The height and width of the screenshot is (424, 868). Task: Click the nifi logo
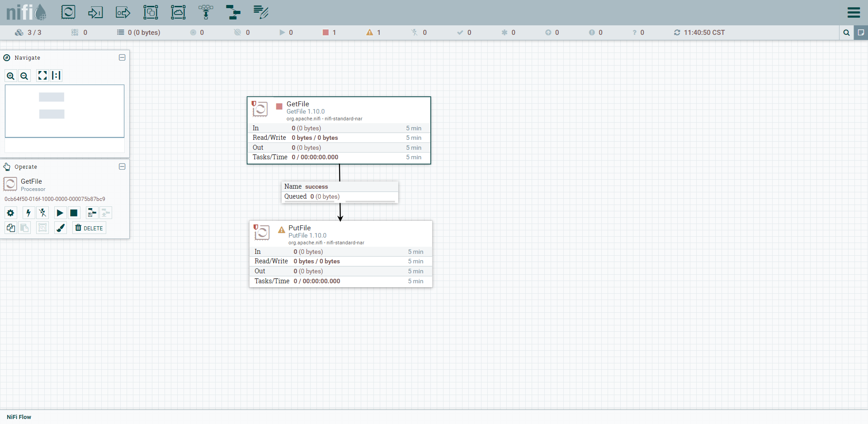[27, 12]
